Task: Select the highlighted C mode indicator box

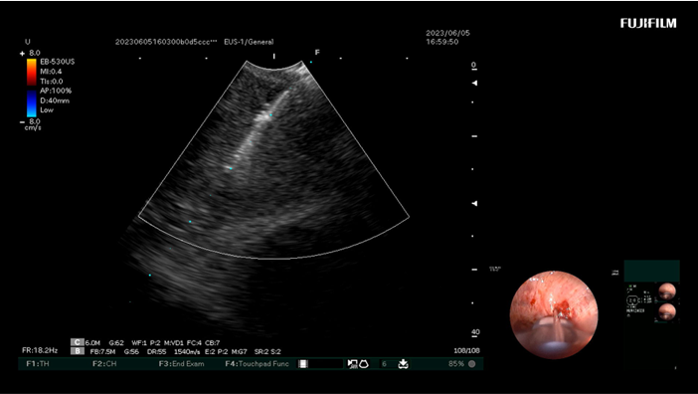Action: 77,342
